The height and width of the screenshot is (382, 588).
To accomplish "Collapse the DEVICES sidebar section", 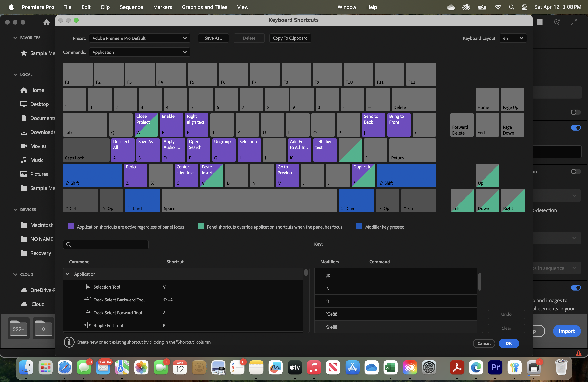I will (x=15, y=209).
